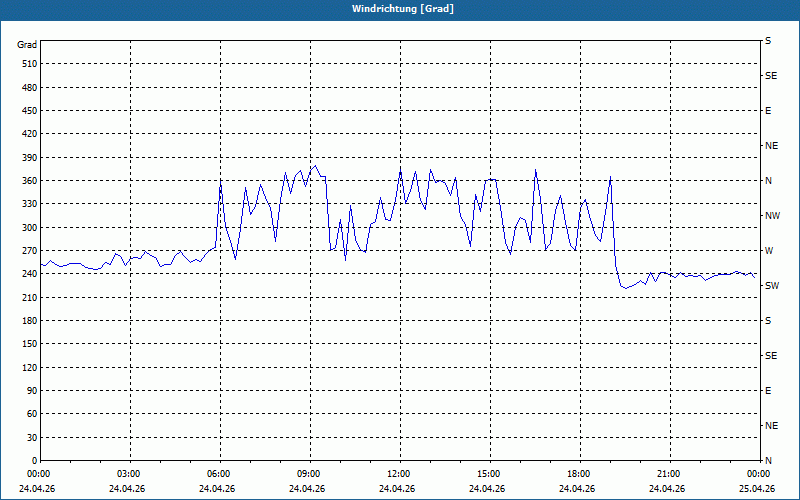Click the NW compass label on the right axis
This screenshot has width=800, height=500.
pyautogui.click(x=772, y=216)
